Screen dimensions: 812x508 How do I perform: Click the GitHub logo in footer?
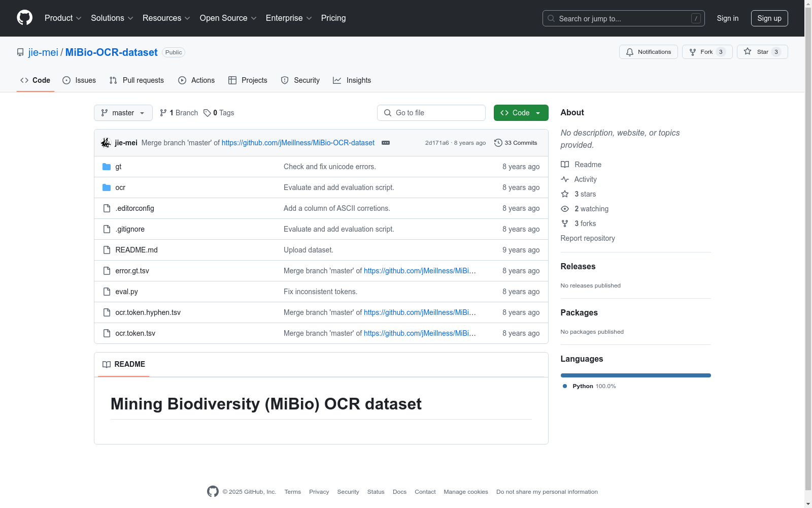pyautogui.click(x=213, y=491)
